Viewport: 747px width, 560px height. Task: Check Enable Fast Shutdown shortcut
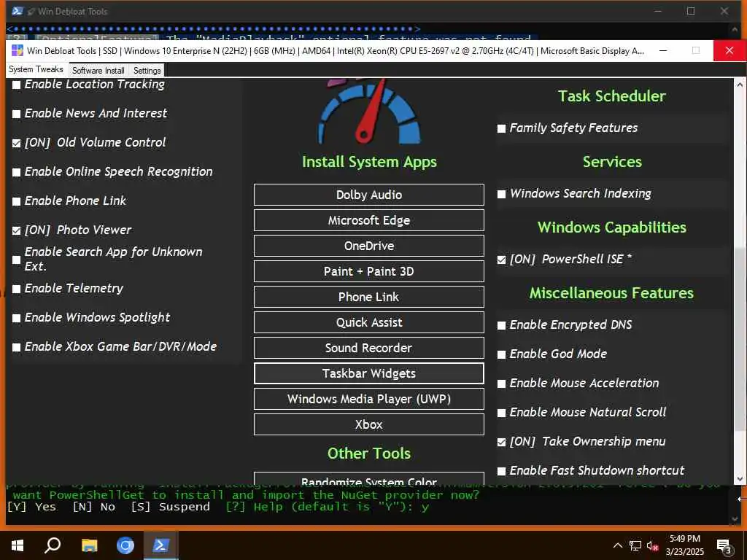(501, 472)
